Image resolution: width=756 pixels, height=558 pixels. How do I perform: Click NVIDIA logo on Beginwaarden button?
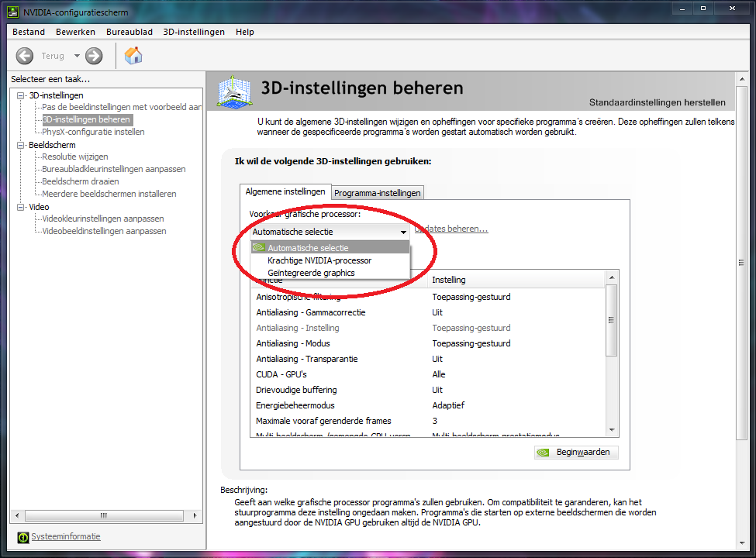click(x=544, y=453)
